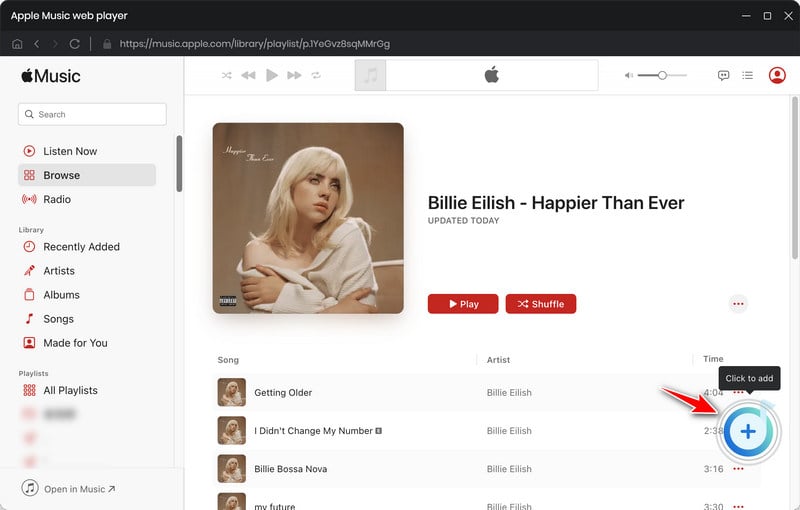Minimize the Apple Music web player window
Image resolution: width=800 pixels, height=510 pixels.
746,16
